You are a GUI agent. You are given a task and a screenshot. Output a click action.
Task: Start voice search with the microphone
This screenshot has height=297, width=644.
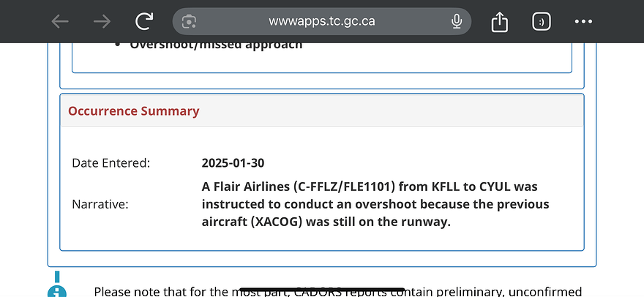457,21
